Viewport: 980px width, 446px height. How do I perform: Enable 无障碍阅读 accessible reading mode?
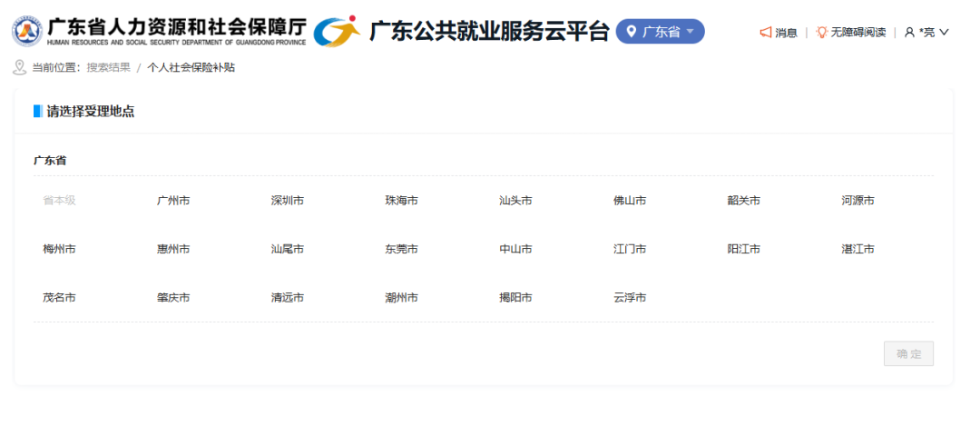tap(851, 33)
